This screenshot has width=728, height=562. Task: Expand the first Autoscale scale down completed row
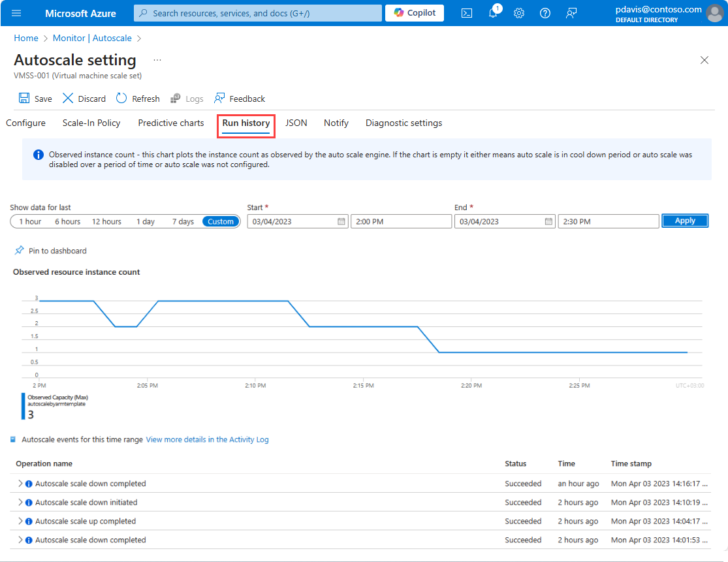pos(20,484)
